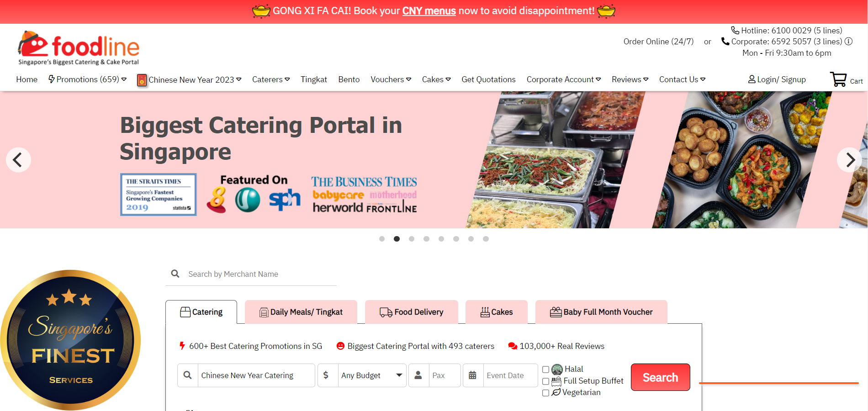
Task: Enable the Halal checkbox
Action: (545, 369)
